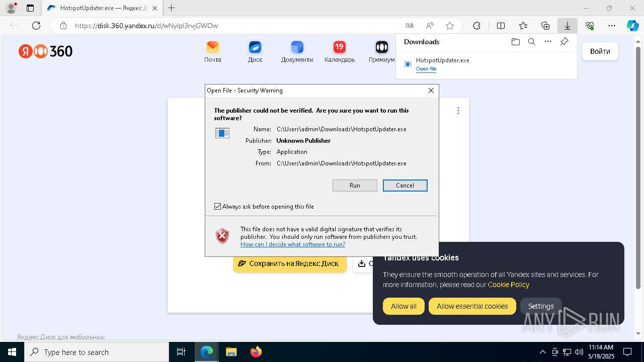
Task: Click the Yandex 360 logo
Action: coord(46,51)
